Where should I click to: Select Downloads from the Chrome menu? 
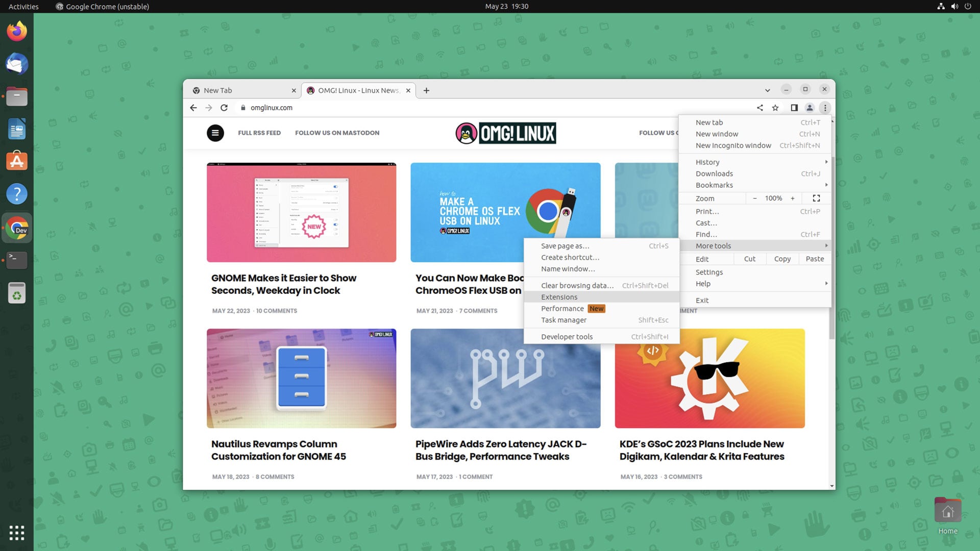click(x=755, y=174)
